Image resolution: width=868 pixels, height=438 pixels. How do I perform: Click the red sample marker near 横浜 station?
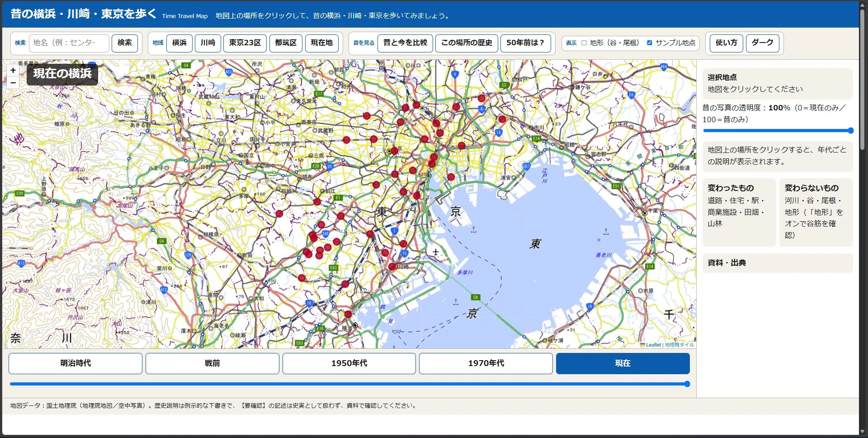pos(348,314)
